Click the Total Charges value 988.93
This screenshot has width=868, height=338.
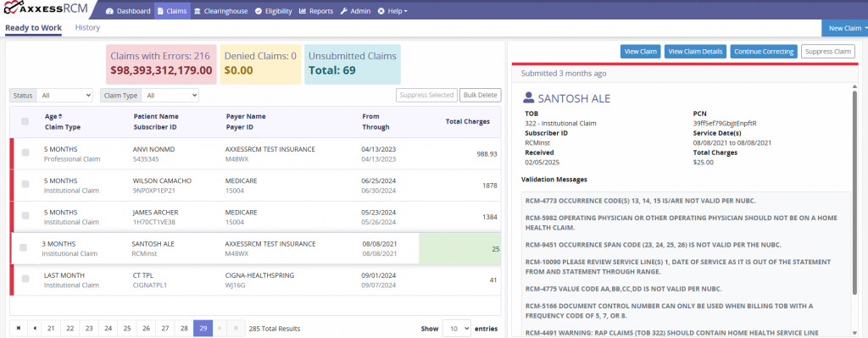pyautogui.click(x=487, y=154)
